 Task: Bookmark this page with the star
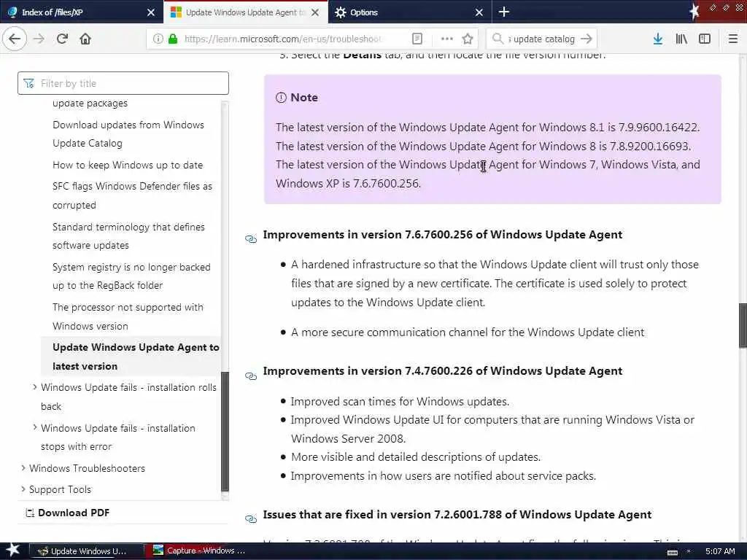(468, 39)
